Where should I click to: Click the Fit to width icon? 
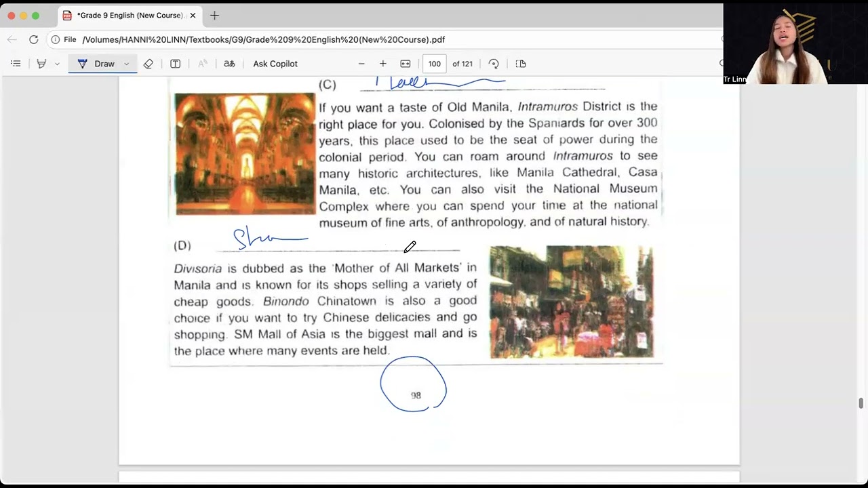coord(406,64)
